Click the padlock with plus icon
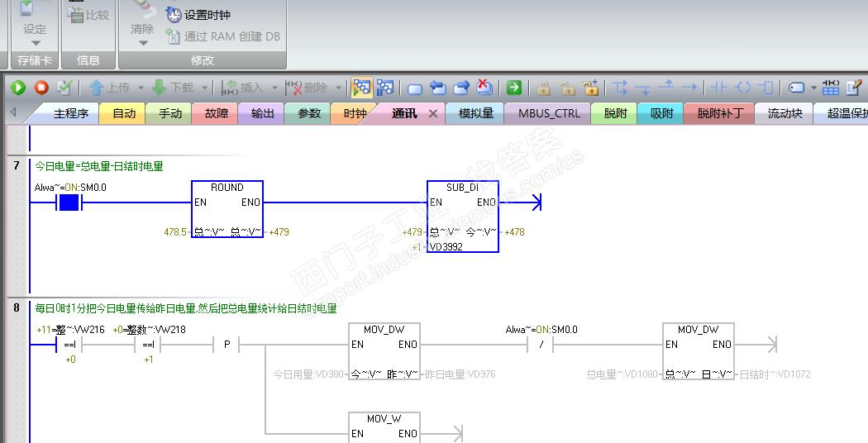Screen dimensions: 868x443 point(591,88)
